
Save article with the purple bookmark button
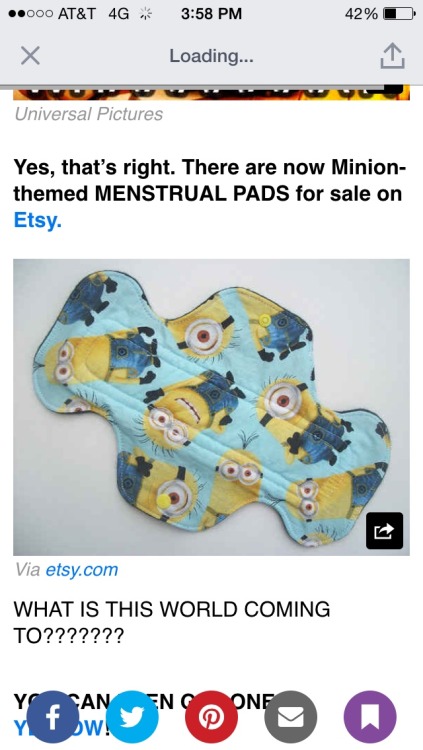click(x=370, y=717)
